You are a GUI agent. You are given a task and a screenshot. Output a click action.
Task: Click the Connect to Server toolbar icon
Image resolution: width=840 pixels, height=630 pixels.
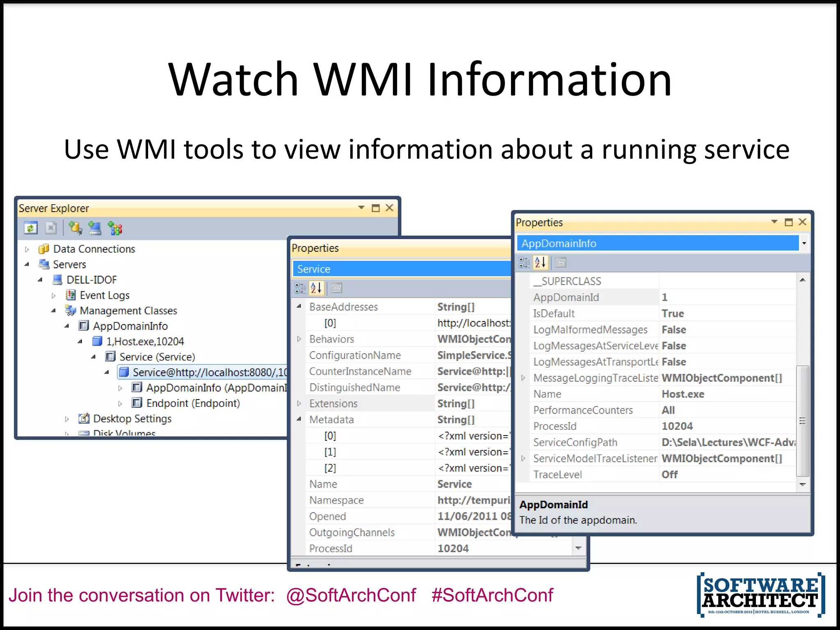click(95, 228)
